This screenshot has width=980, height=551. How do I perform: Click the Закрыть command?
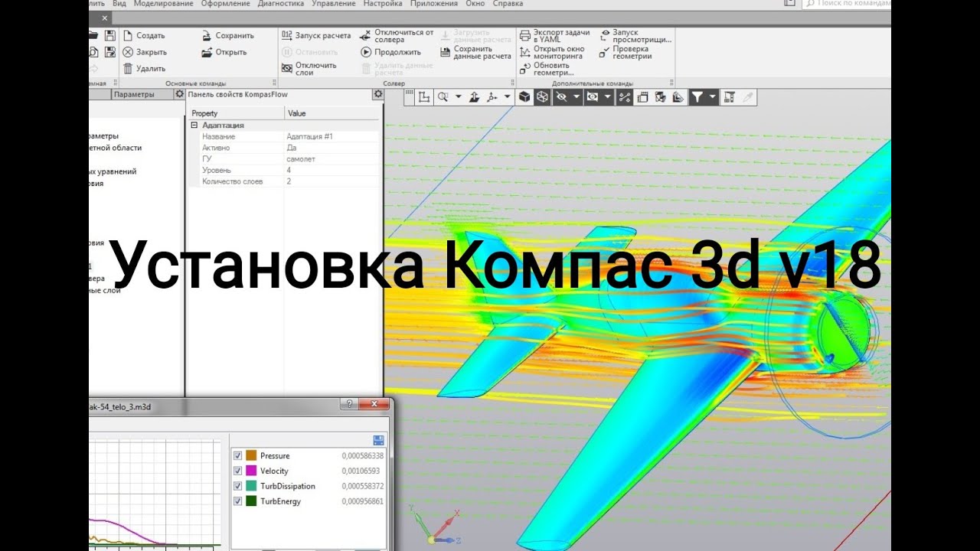tap(145, 52)
